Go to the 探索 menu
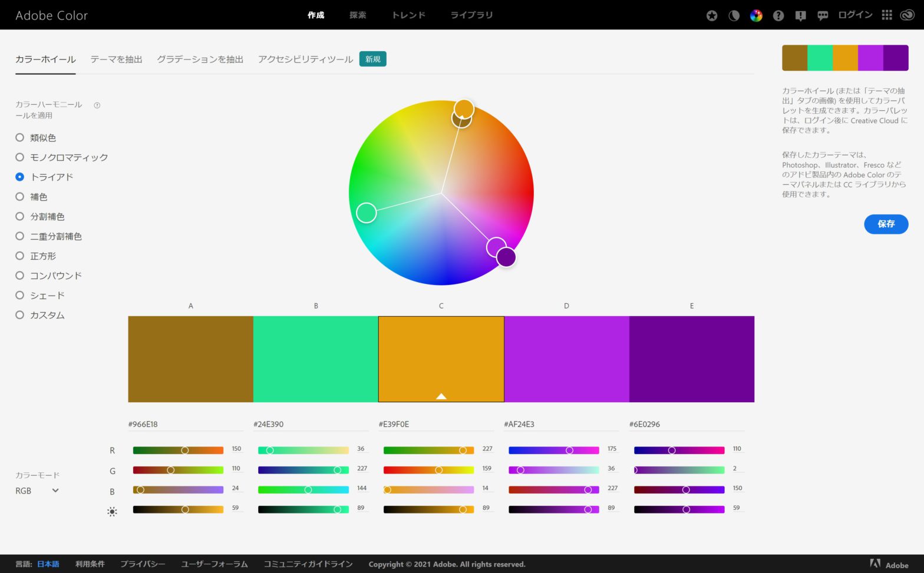The width and height of the screenshot is (924, 573). (x=358, y=15)
